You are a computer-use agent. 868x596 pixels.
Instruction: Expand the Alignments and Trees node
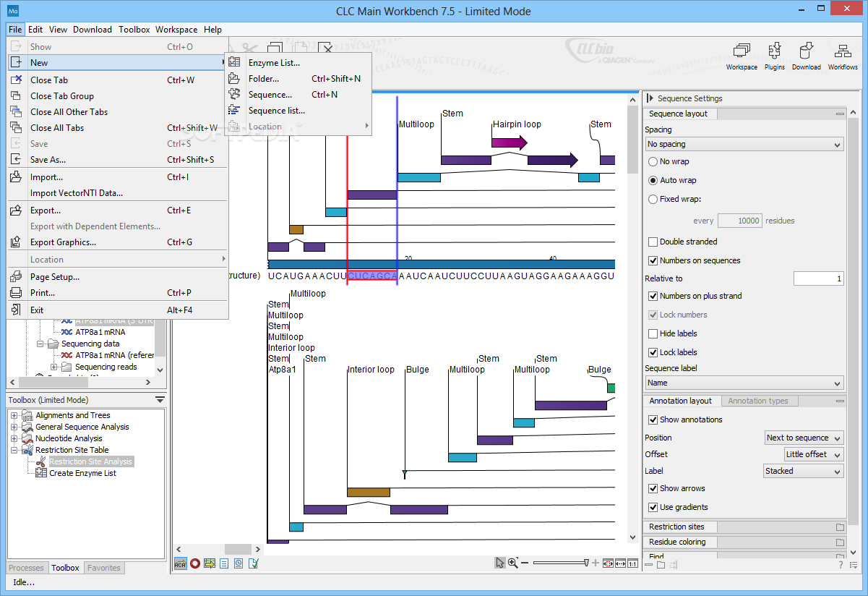click(x=14, y=415)
